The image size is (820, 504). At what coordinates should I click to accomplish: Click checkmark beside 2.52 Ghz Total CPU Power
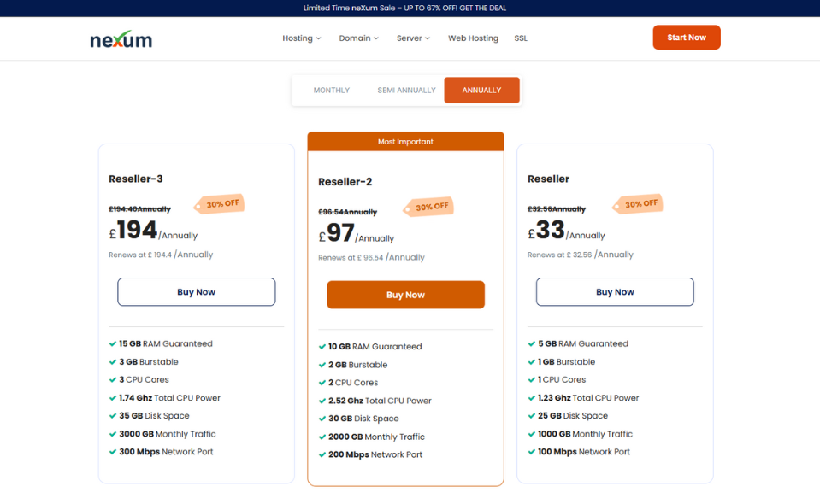point(322,401)
